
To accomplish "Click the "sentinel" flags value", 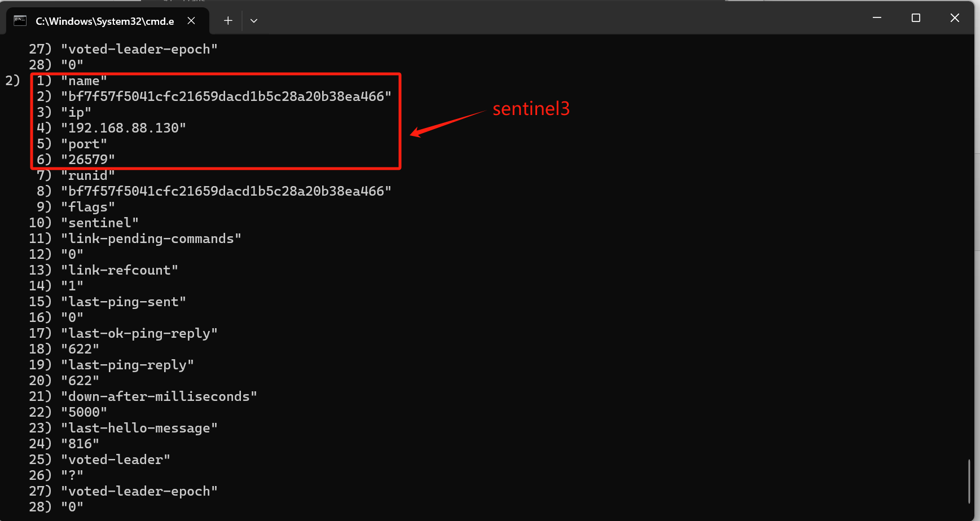I will coord(100,223).
